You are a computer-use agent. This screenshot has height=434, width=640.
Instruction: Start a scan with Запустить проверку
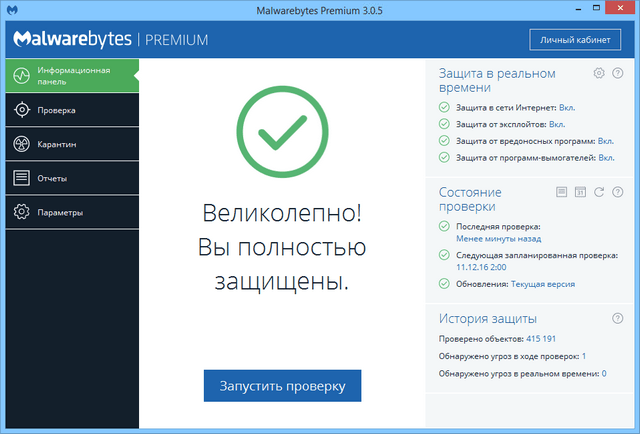point(282,386)
